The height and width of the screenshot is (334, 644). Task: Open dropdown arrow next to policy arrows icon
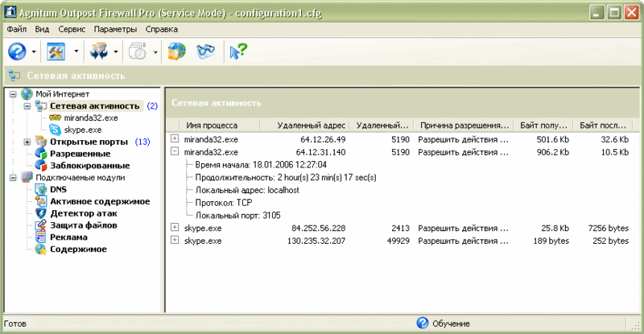coord(115,52)
